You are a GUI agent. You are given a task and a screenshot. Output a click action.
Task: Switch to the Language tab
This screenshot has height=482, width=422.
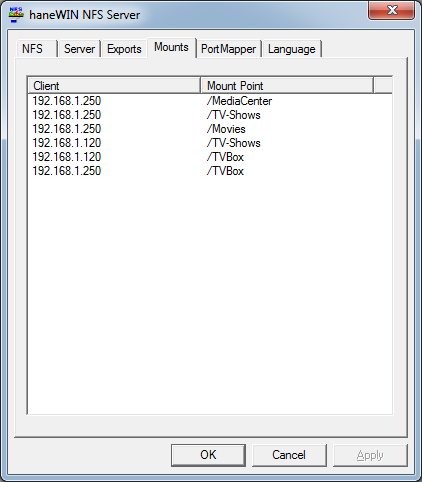pyautogui.click(x=291, y=49)
